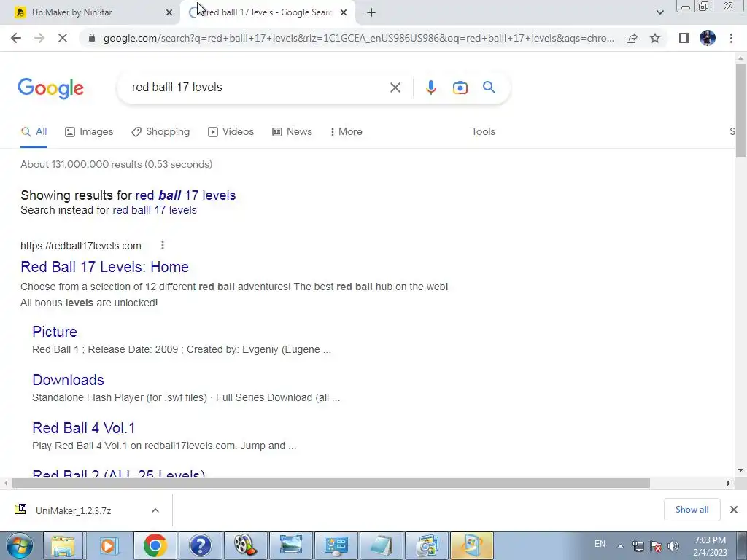This screenshot has height=560, width=747.
Task: Close the UniMaker by NinStar tab
Action: [x=169, y=13]
